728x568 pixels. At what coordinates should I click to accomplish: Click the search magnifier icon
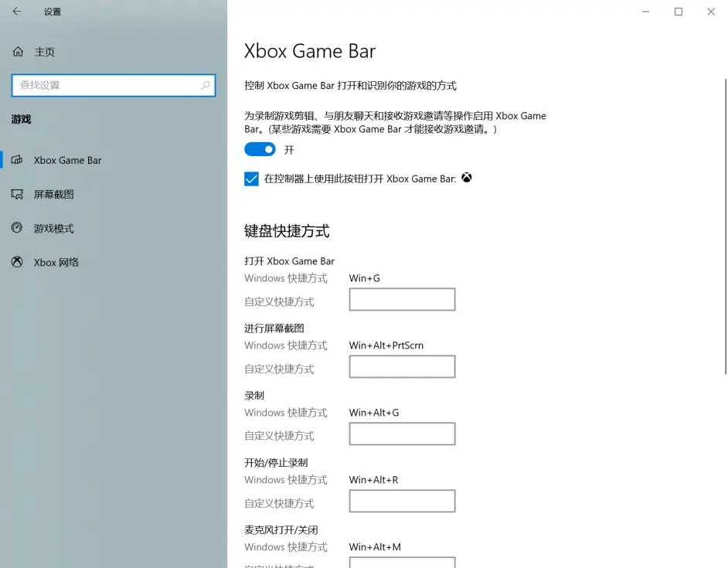click(206, 85)
